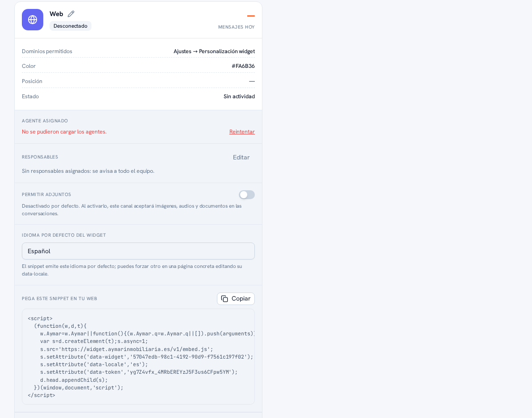Click the PERMITIR ADJUNTOS heading
Viewport: 532px width, 418px height.
46,195
